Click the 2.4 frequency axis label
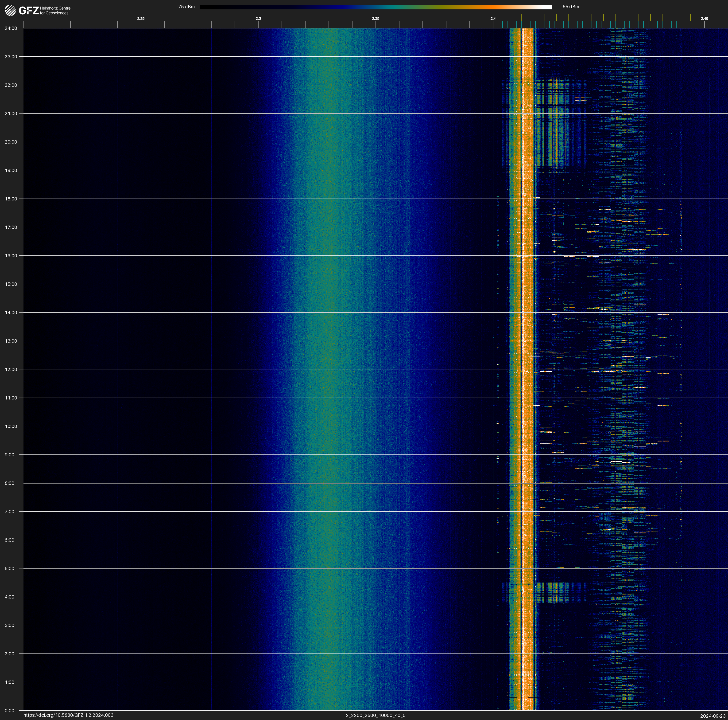The height and width of the screenshot is (720, 728). click(x=493, y=19)
